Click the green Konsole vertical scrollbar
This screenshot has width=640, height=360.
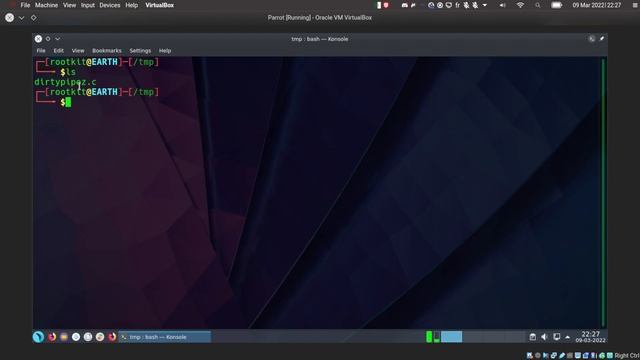coord(603,193)
